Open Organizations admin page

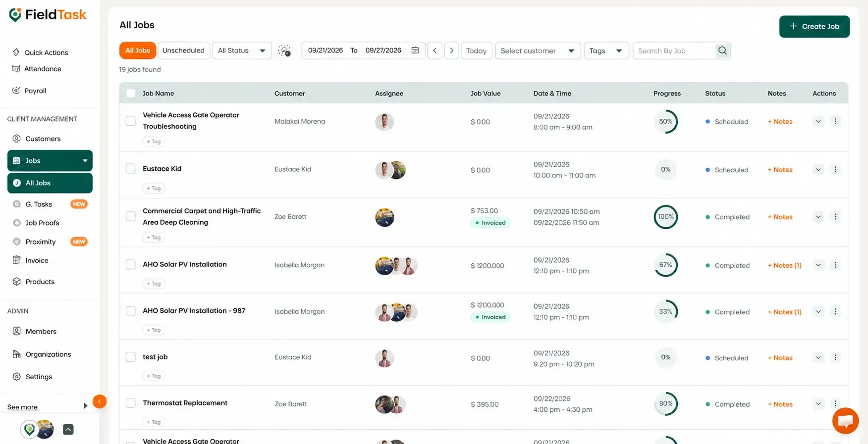coord(42,354)
